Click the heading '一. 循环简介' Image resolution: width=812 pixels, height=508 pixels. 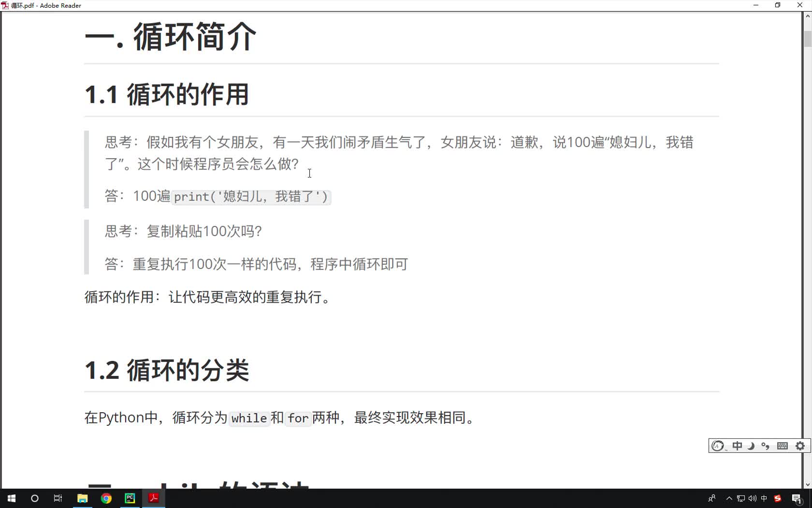pyautogui.click(x=171, y=37)
